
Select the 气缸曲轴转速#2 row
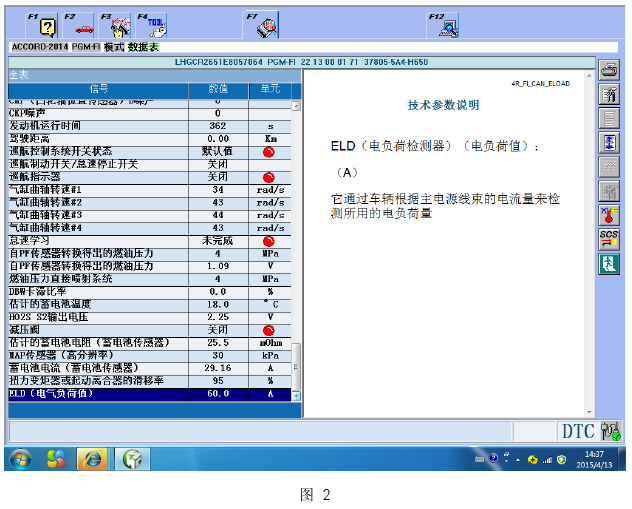click(x=150, y=203)
